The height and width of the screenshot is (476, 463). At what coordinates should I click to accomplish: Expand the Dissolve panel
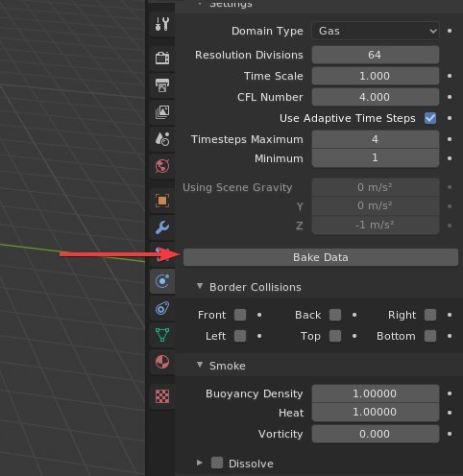(200, 463)
